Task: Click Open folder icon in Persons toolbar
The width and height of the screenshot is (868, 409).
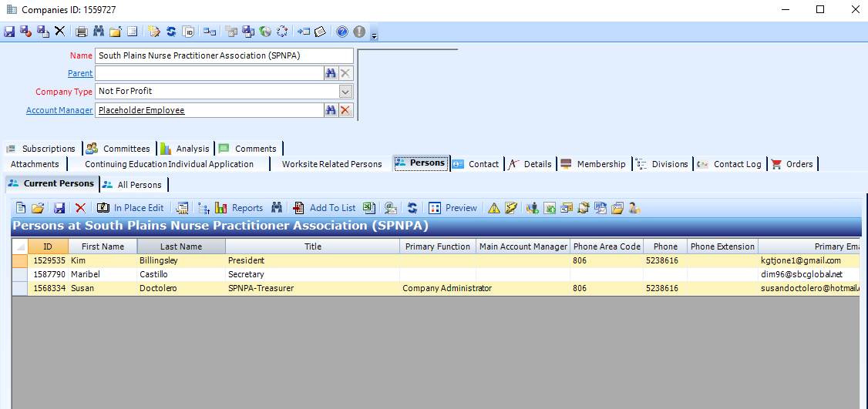Action: (x=37, y=208)
